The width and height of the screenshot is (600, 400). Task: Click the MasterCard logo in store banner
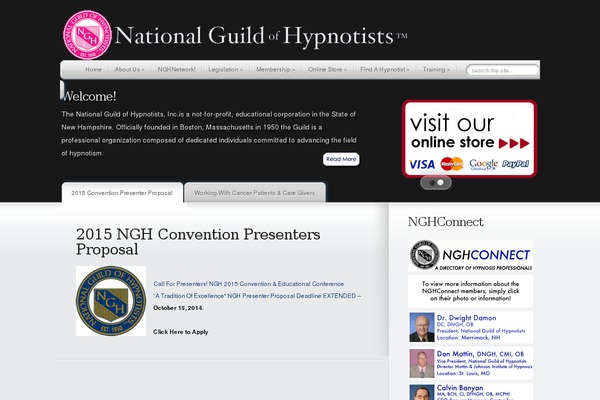[x=452, y=164]
